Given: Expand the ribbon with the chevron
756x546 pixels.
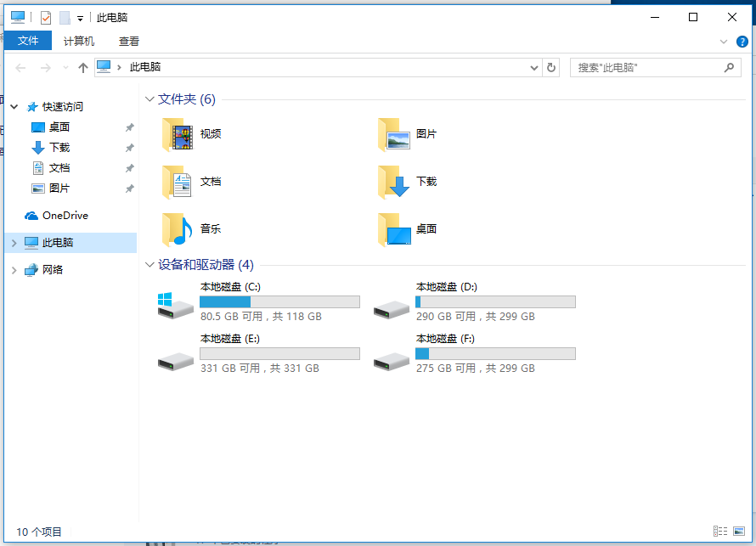Looking at the screenshot, I should click(724, 42).
